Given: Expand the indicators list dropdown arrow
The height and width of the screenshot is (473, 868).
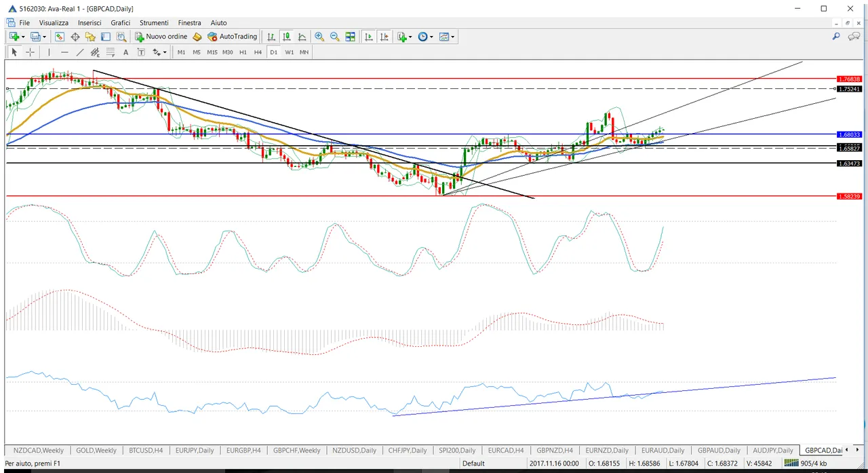Looking at the screenshot, I should 410,37.
